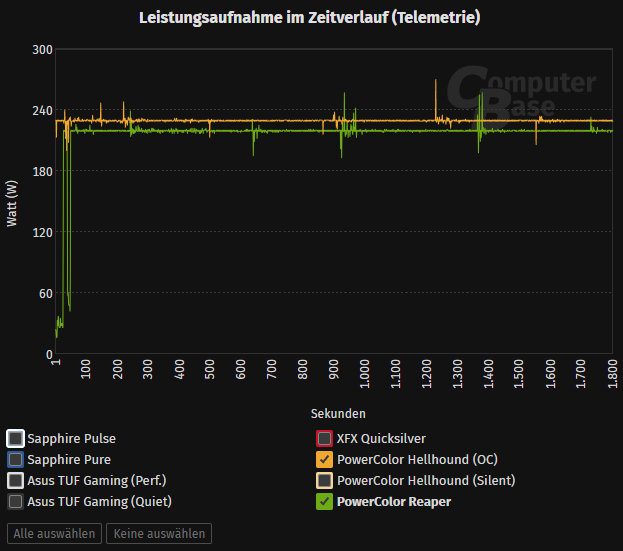Image resolution: width=623 pixels, height=551 pixels.
Task: Click the PowerColor Hellhound (OC) label
Action: point(417,460)
